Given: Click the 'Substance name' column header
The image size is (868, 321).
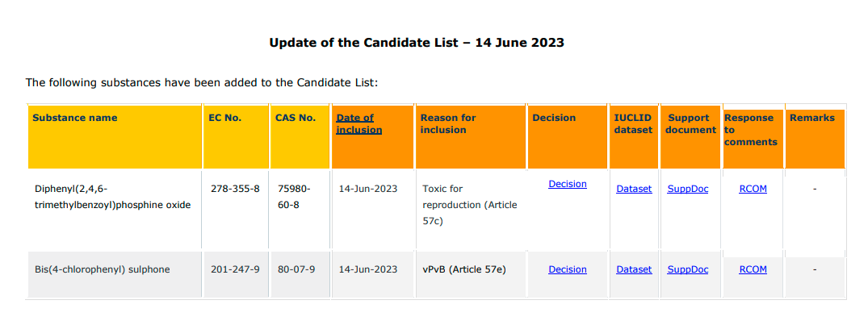Looking at the screenshot, I should tap(75, 118).
